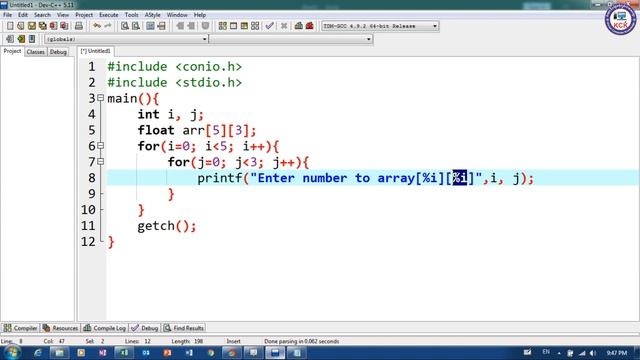Open the Edit menu

point(23,15)
